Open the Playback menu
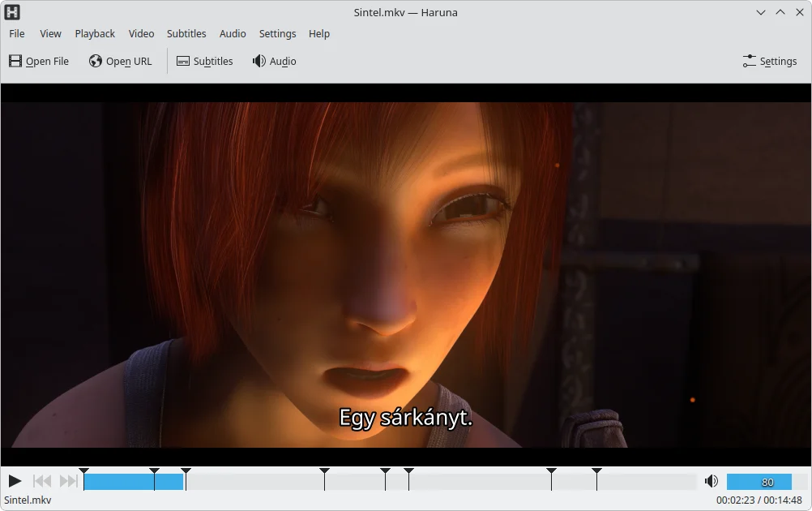 95,34
